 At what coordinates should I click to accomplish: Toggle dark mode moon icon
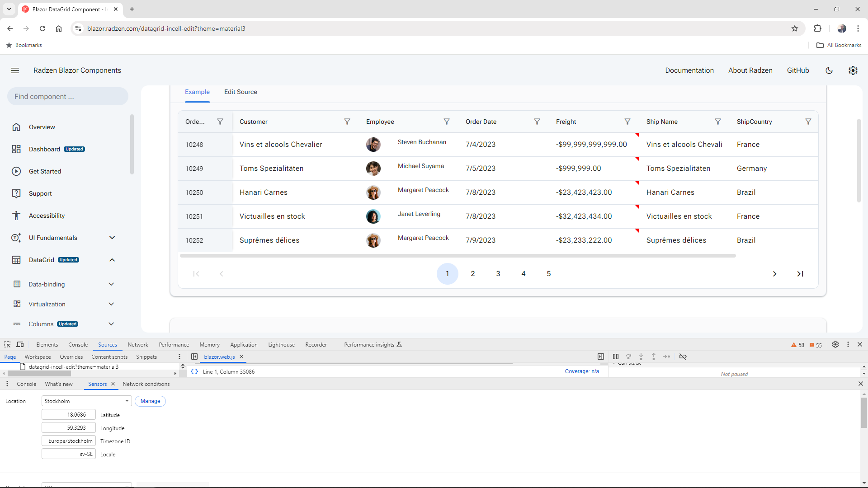coord(829,70)
